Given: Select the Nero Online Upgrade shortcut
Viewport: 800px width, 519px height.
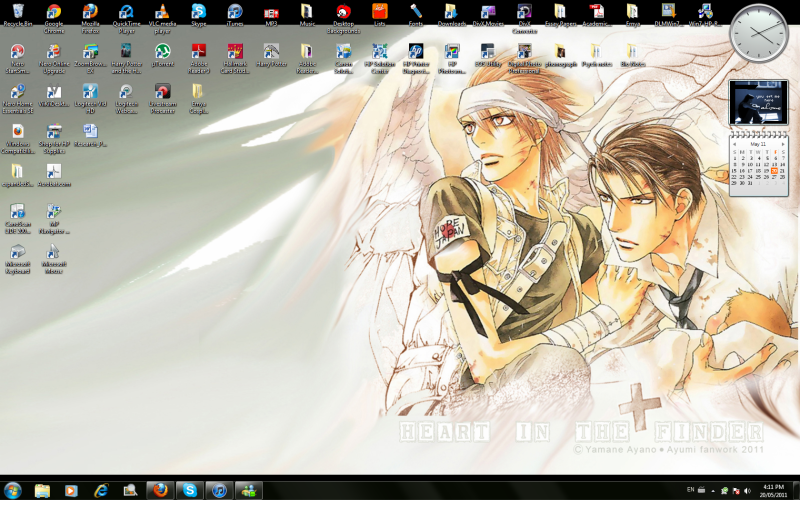Looking at the screenshot, I should 54,59.
